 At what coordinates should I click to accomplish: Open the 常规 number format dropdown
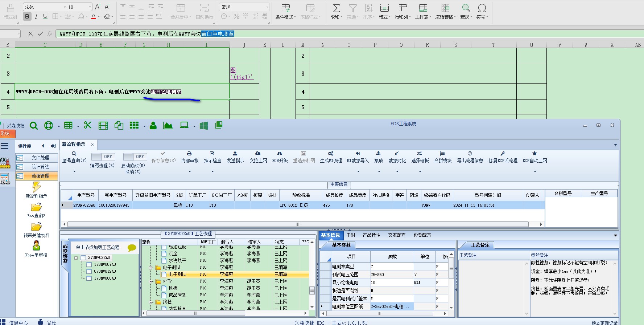pos(267,7)
